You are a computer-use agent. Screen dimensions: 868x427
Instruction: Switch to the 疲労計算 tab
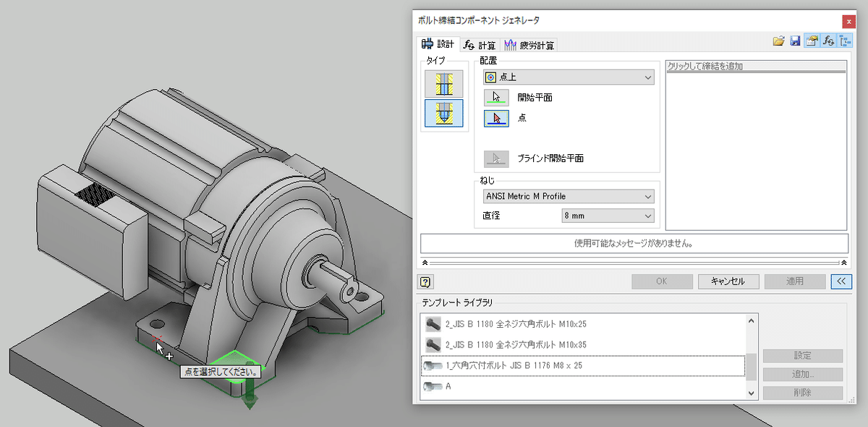coord(529,45)
